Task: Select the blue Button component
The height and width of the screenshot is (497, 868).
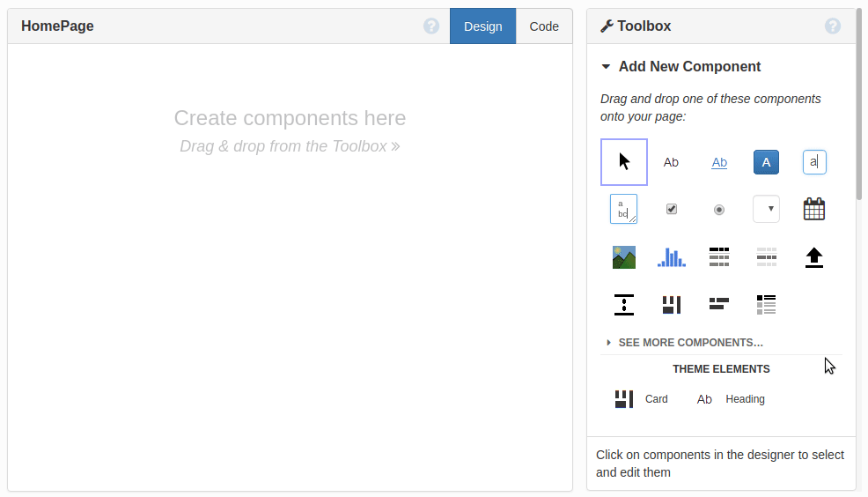Action: pos(766,162)
